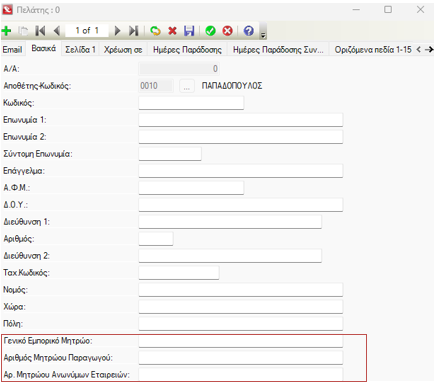
Task: Jump to the last record
Action: pyautogui.click(x=134, y=31)
